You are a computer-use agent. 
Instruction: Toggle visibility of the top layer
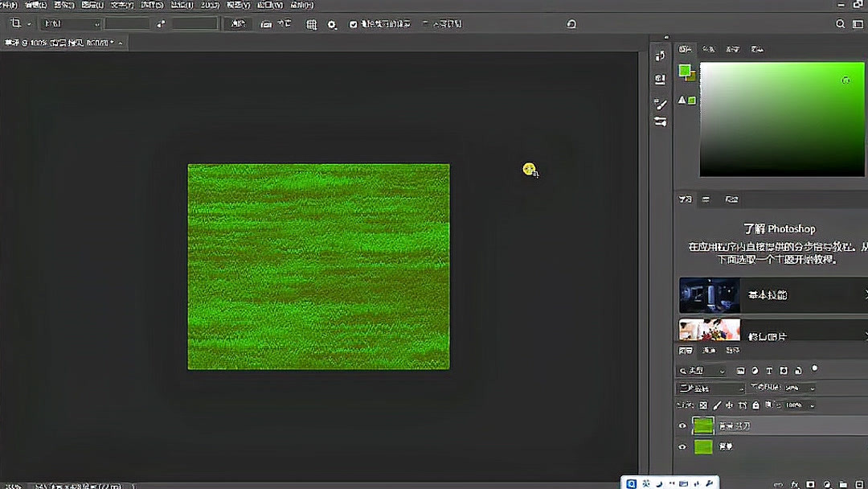click(682, 425)
